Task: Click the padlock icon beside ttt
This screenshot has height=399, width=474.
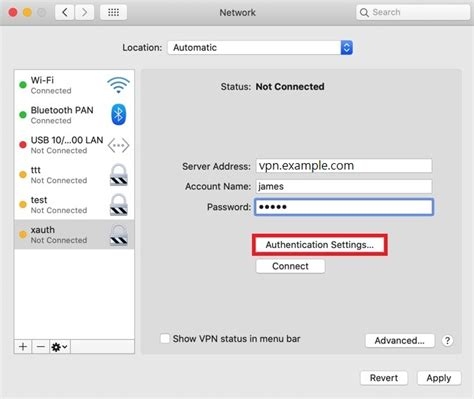Action: [x=119, y=175]
